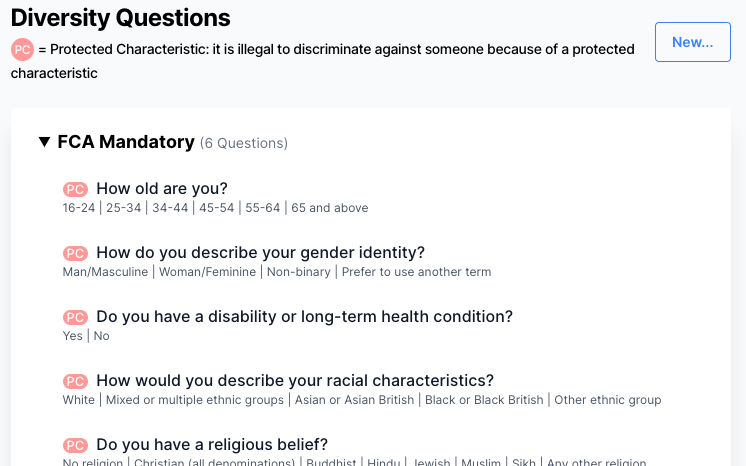Click PC badge beside racial characteristics question
This screenshot has height=466, width=746.
(75, 381)
